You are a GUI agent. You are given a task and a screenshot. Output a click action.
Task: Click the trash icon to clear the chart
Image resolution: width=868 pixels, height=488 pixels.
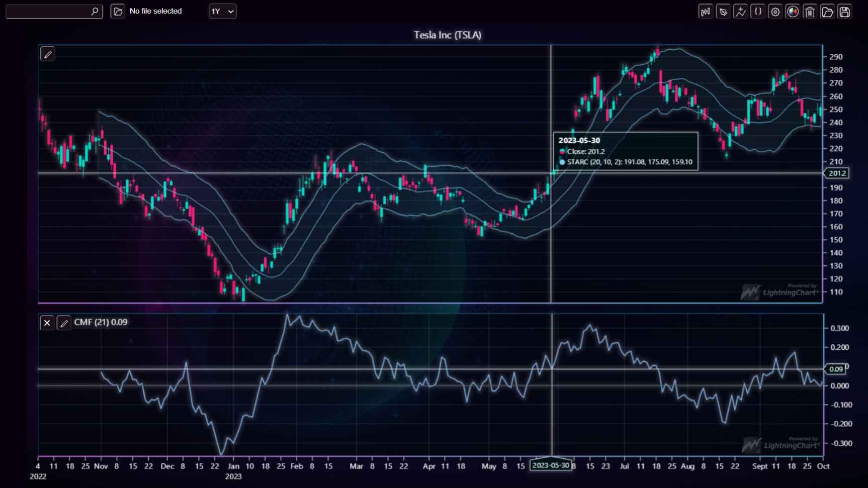click(x=810, y=11)
